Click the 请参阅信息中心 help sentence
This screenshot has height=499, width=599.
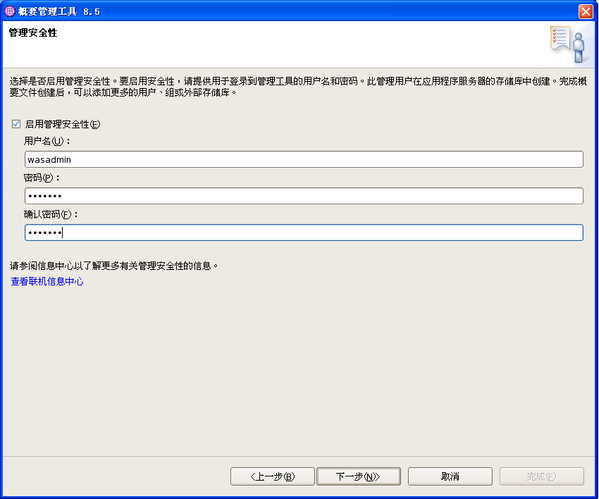pos(114,266)
